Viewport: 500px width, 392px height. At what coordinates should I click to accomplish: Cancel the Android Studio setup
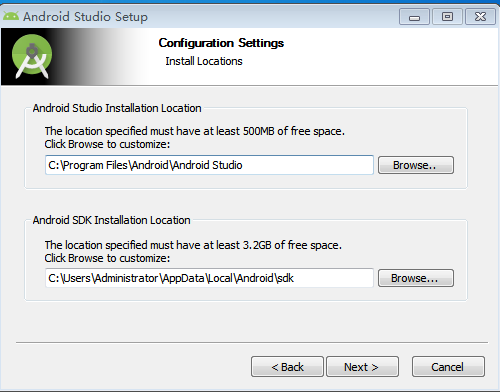coord(448,367)
